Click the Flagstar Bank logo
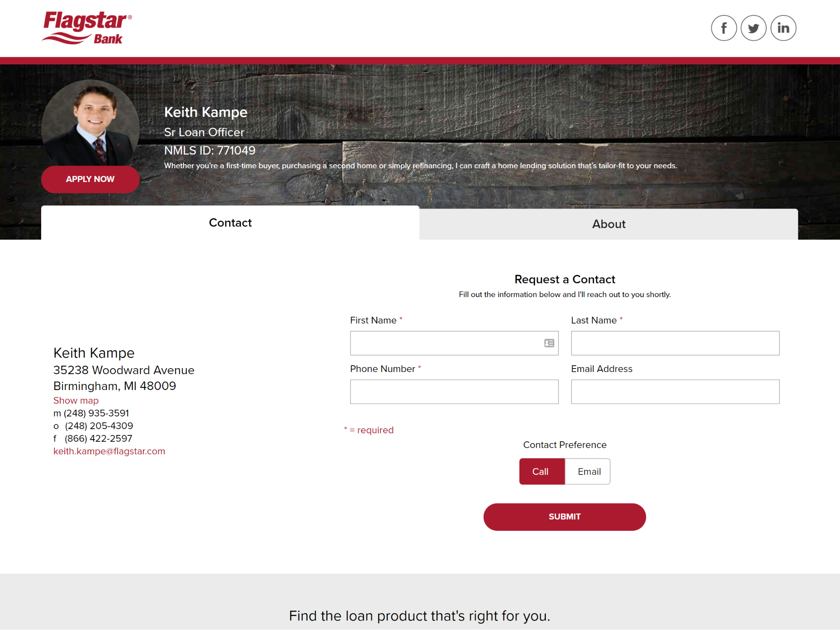The image size is (840, 630). click(87, 28)
